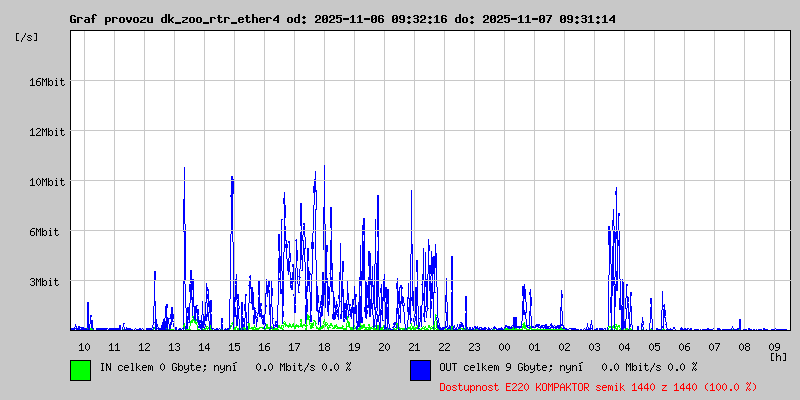The height and width of the screenshot is (400, 800).
Task: Click the hour 22 timeline label
Action: 444,346
